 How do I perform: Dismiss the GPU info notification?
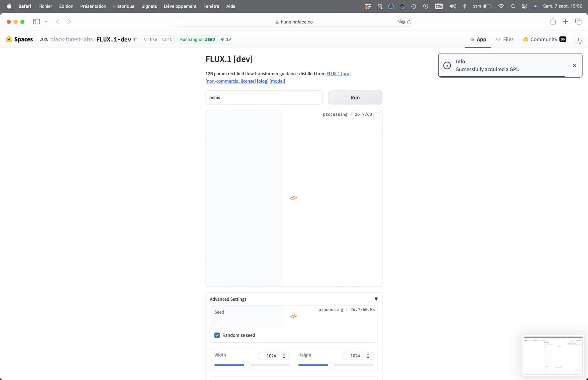pos(574,66)
